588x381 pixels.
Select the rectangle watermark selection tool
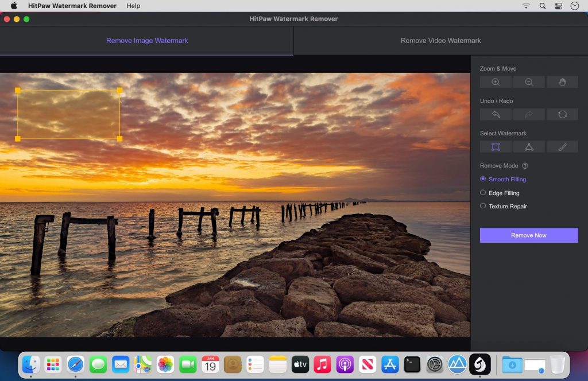[x=495, y=146]
